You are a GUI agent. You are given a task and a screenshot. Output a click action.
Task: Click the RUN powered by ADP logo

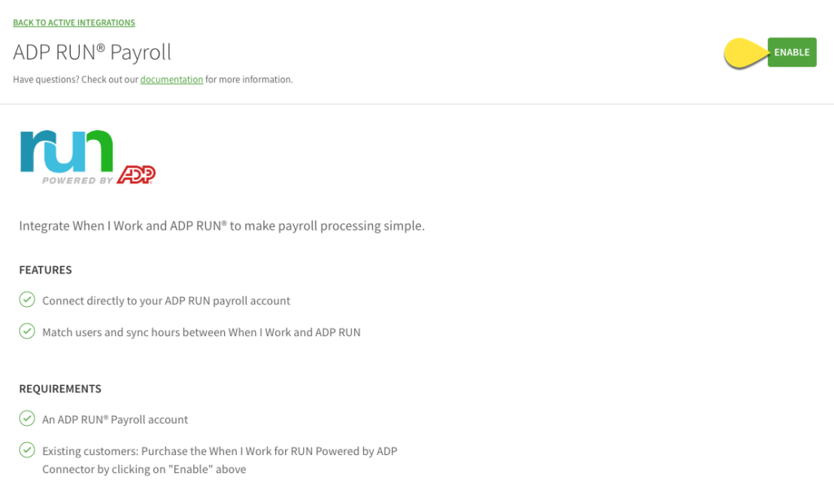[86, 155]
